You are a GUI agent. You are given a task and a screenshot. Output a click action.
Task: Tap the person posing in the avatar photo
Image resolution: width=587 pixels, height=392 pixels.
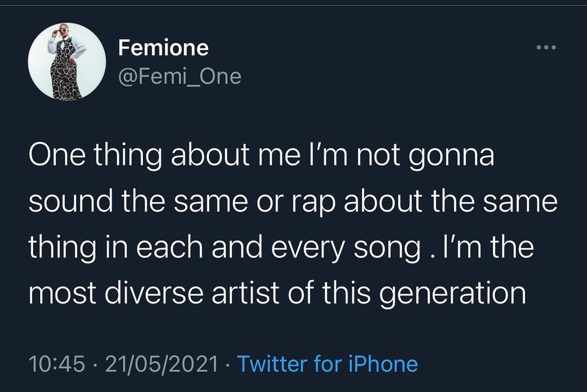[x=66, y=64]
